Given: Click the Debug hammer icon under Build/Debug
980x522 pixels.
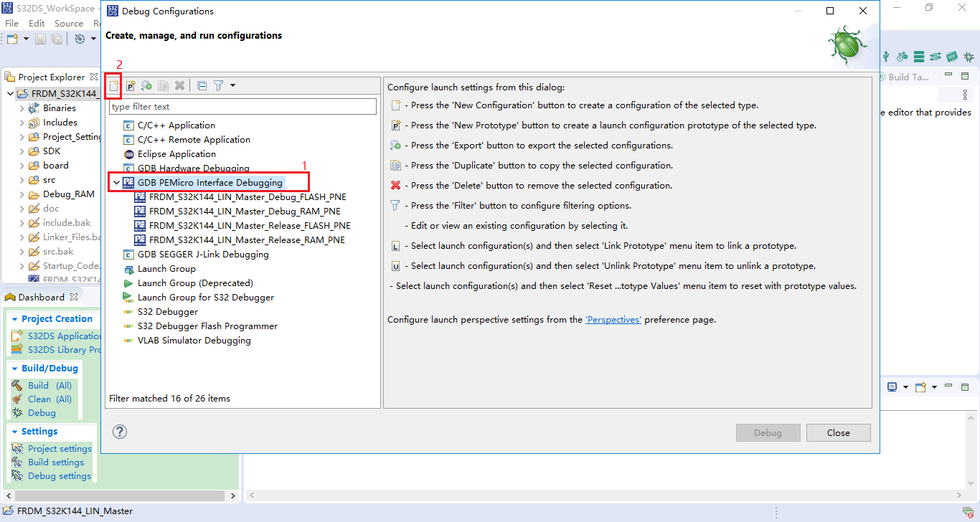Looking at the screenshot, I should click(x=17, y=412).
